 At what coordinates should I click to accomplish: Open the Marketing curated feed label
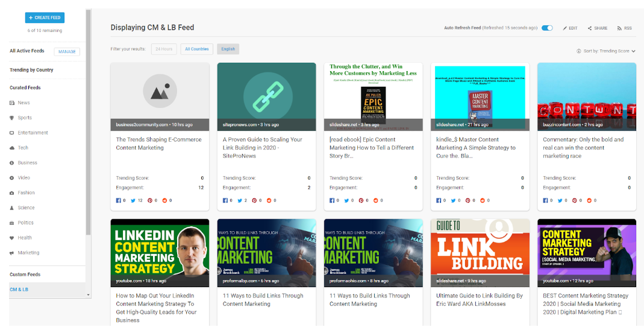pos(28,253)
